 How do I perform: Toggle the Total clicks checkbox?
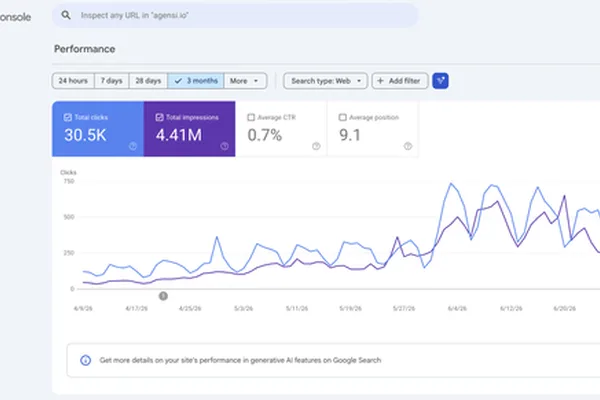pos(68,118)
